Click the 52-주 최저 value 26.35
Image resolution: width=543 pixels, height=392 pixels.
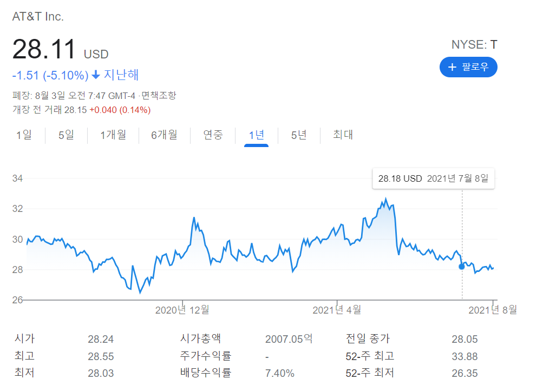[x=465, y=373]
